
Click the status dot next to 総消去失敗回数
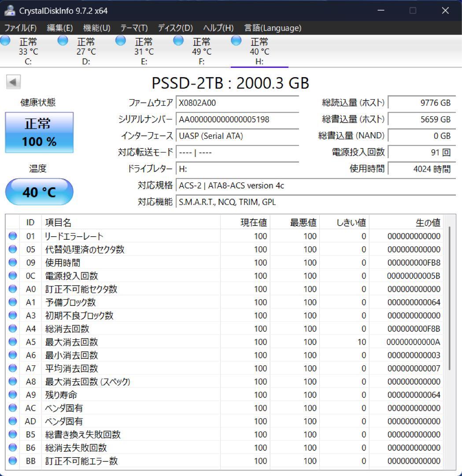[x=12, y=448]
